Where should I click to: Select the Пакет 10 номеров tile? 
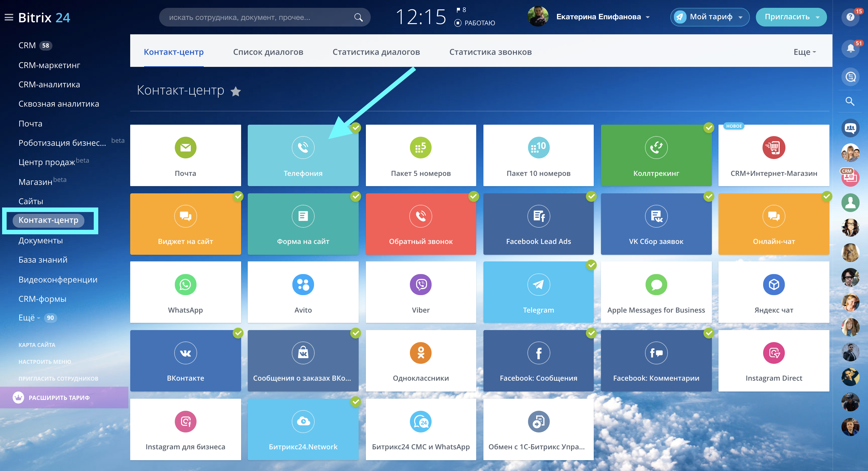point(538,155)
